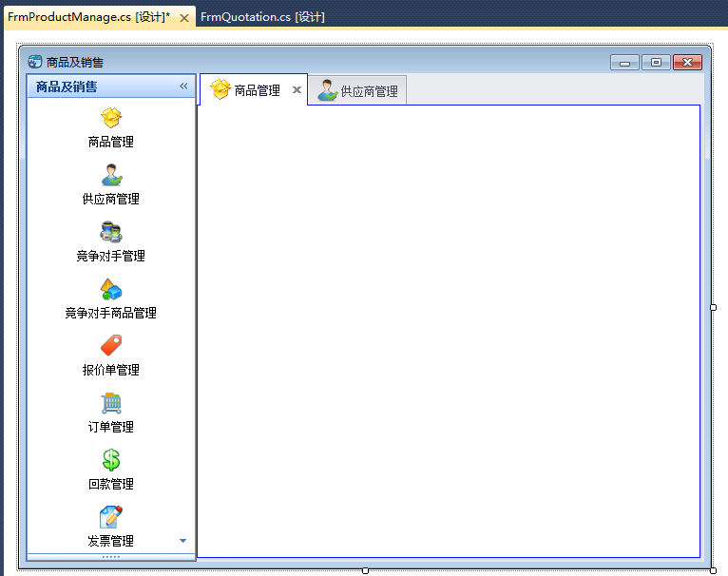The height and width of the screenshot is (576, 728).
Task: Select the 回款管理 label
Action: (x=111, y=484)
